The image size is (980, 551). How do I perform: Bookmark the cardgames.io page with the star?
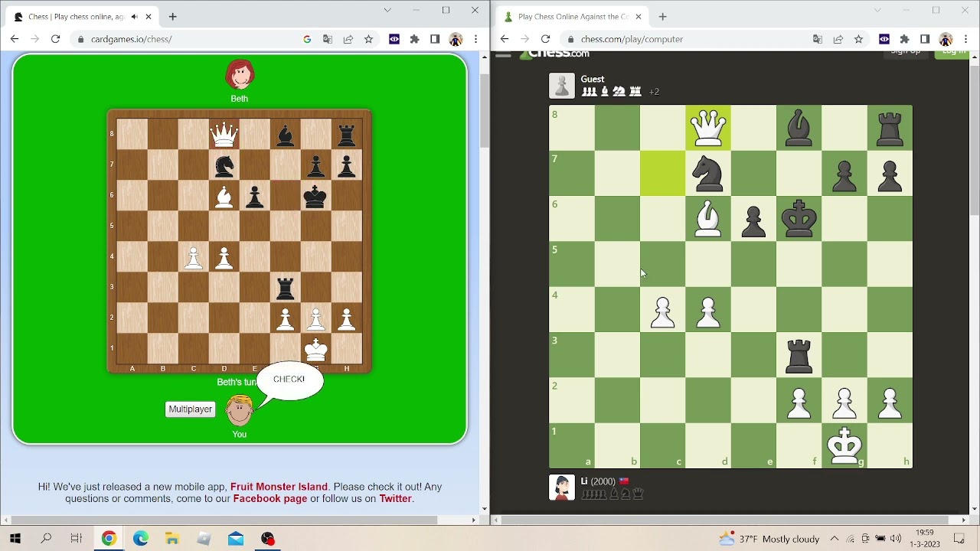coord(368,39)
